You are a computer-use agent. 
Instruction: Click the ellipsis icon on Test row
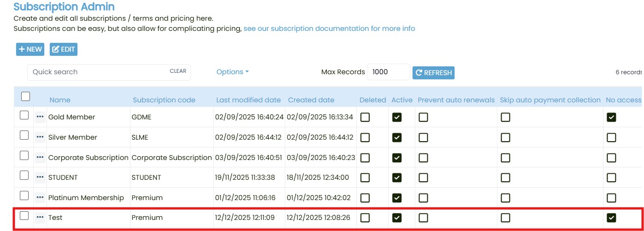[x=40, y=218]
